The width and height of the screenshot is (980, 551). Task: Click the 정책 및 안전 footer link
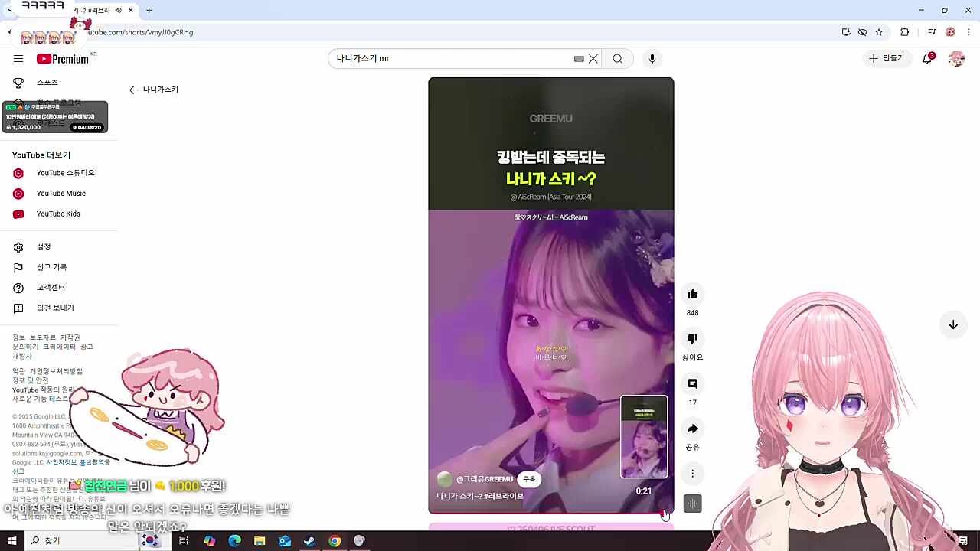(x=31, y=380)
